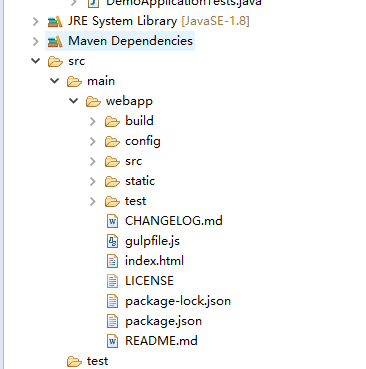Click the static folder icon
The width and height of the screenshot is (366, 369).
[x=112, y=182]
